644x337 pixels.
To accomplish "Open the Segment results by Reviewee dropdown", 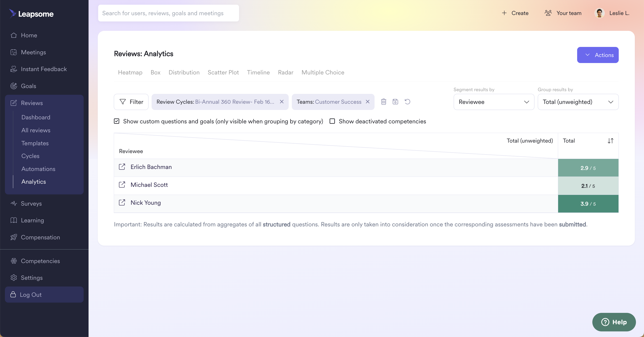I will [x=494, y=102].
